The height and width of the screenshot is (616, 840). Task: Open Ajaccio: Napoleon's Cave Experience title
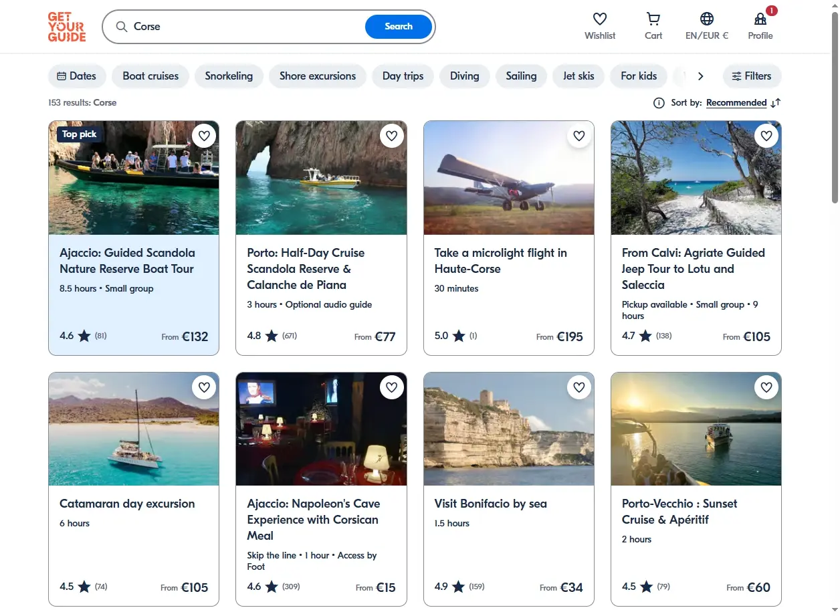pos(314,520)
